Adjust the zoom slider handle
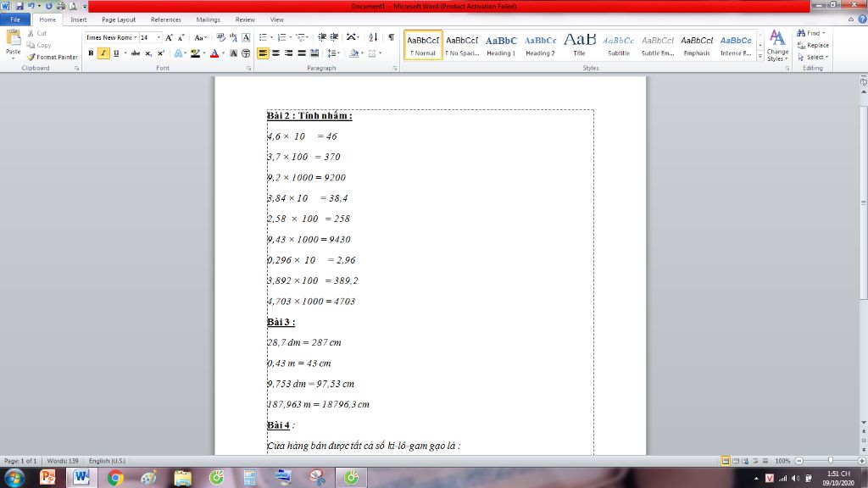The image size is (868, 488). [x=831, y=460]
